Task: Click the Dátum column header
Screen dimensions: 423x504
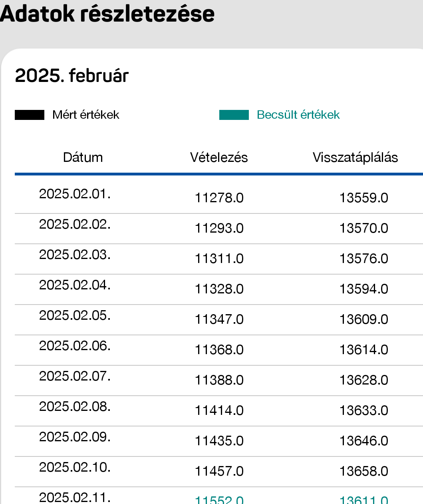Action: (x=83, y=157)
